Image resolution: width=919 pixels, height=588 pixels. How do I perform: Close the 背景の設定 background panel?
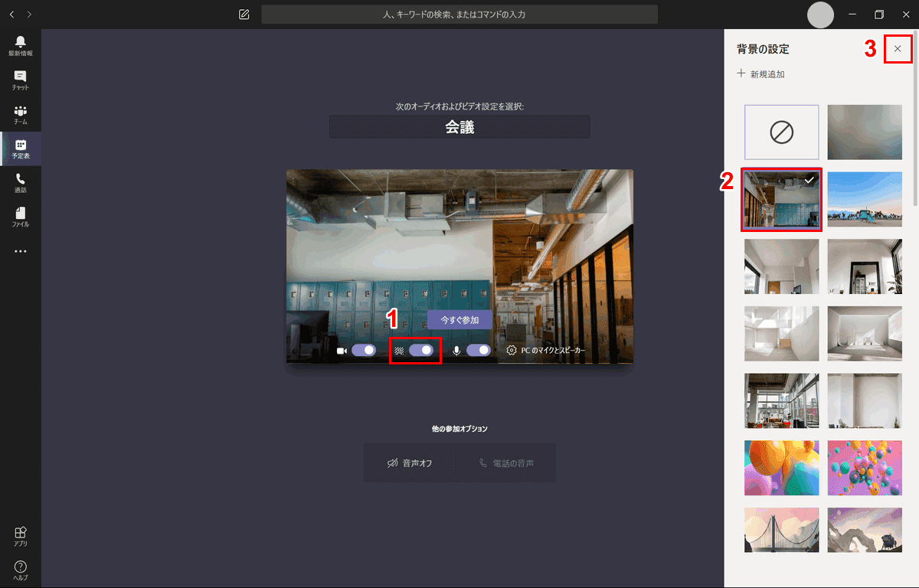click(898, 49)
